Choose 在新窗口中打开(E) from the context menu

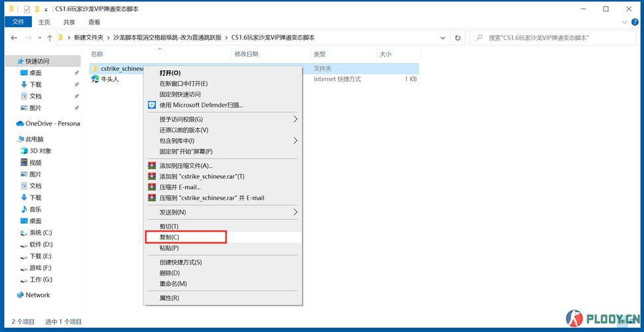223,84
